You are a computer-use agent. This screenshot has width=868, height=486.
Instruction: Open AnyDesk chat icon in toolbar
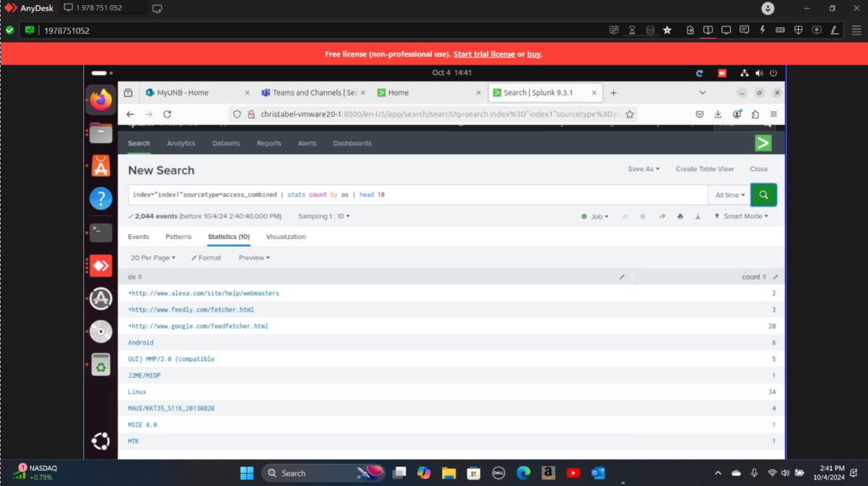coord(744,30)
